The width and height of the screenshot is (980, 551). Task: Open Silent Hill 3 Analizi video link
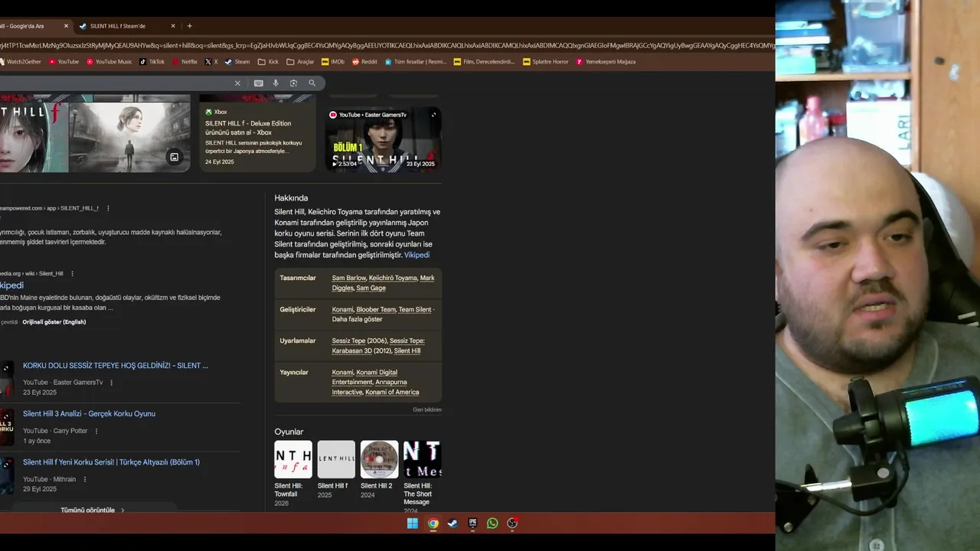89,414
